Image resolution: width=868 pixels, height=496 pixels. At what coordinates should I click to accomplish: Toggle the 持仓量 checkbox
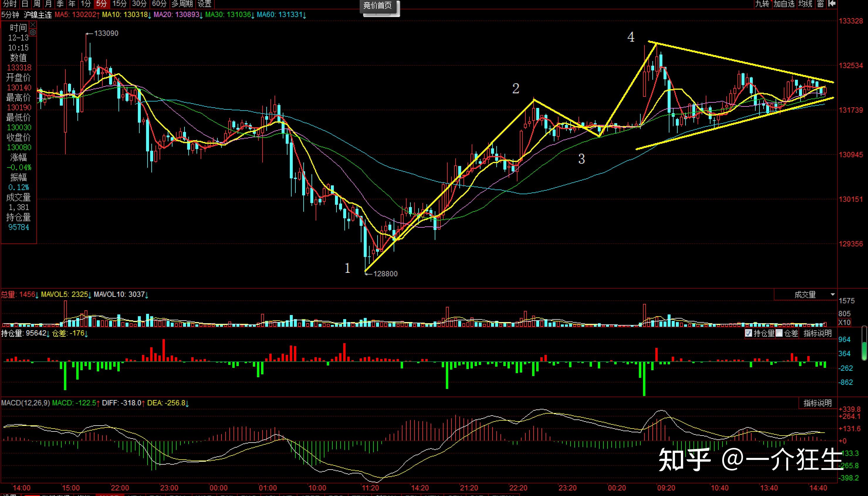[x=748, y=333]
